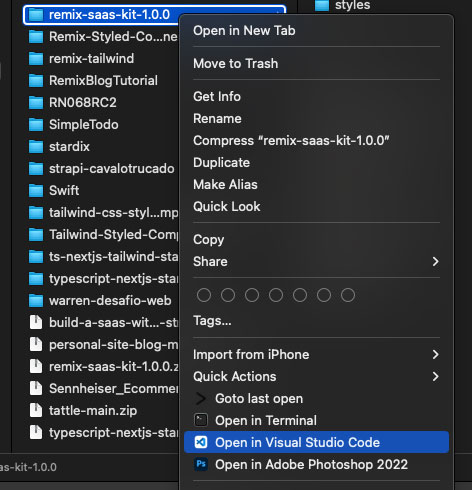Select the personal-site-blog-m file
Screen dimensions: 472x490
[103, 345]
